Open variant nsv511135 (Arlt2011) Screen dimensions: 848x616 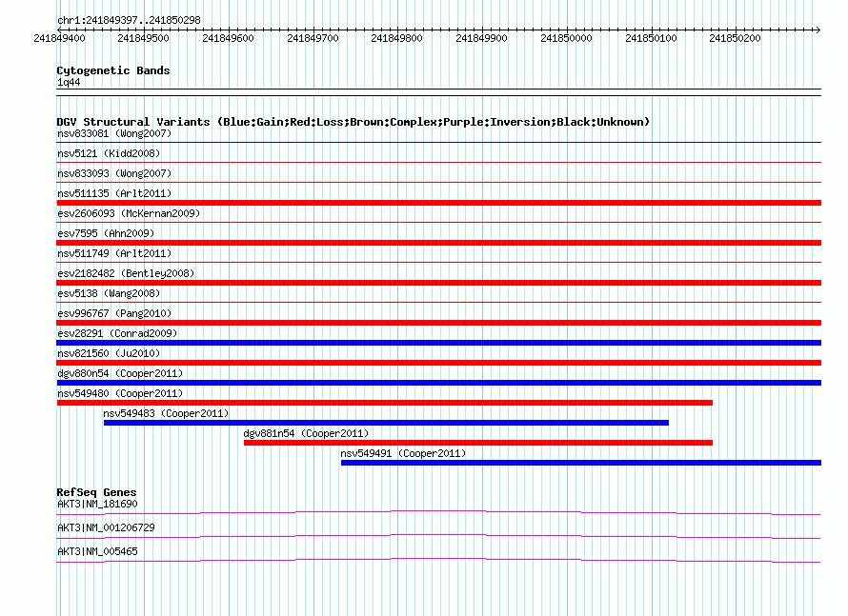click(114, 193)
